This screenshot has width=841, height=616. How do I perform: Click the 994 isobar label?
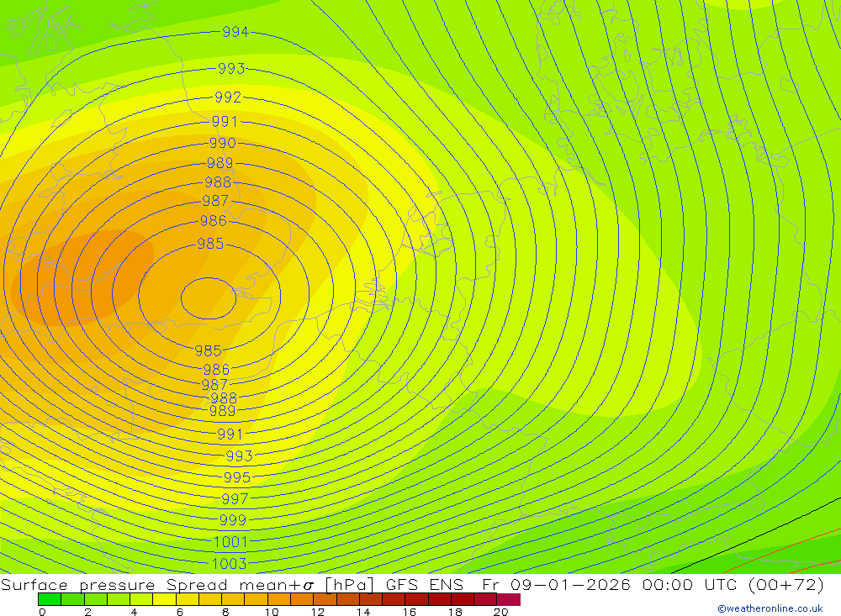pos(235,32)
